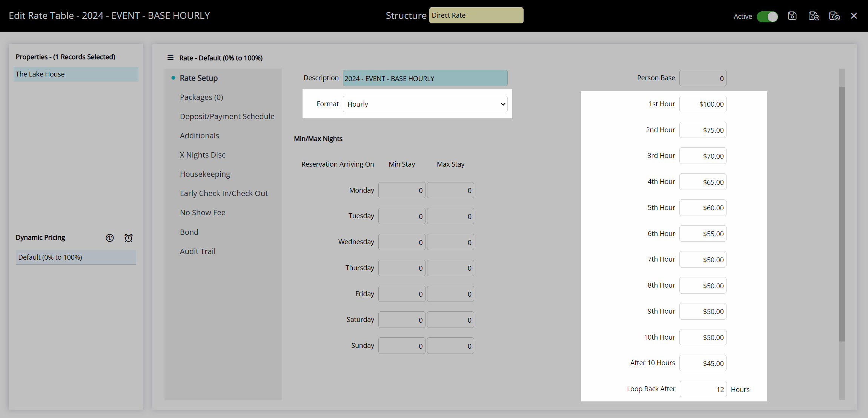The width and height of the screenshot is (868, 418).
Task: Click Tuesday Max Stay field
Action: 450,216
